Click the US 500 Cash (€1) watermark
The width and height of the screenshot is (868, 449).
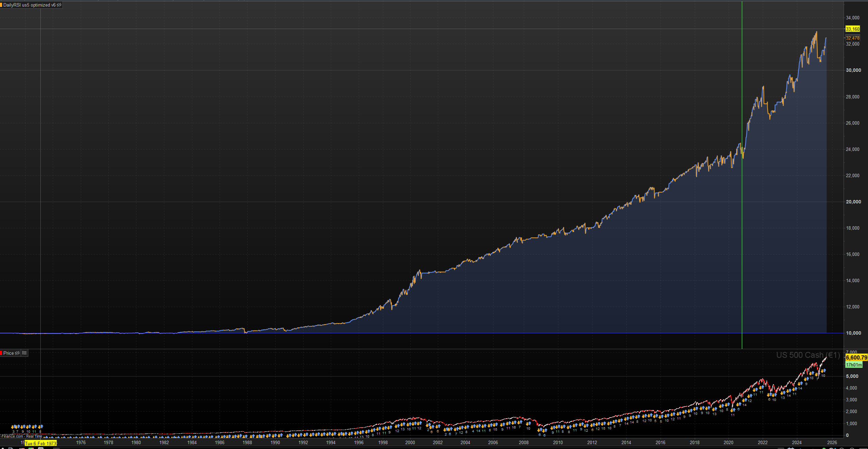(x=808, y=355)
